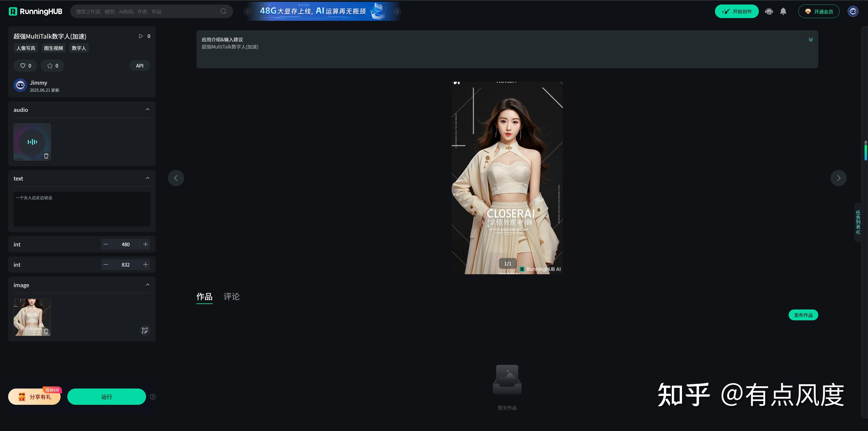
Task: Collapse the audio section
Action: 148,109
